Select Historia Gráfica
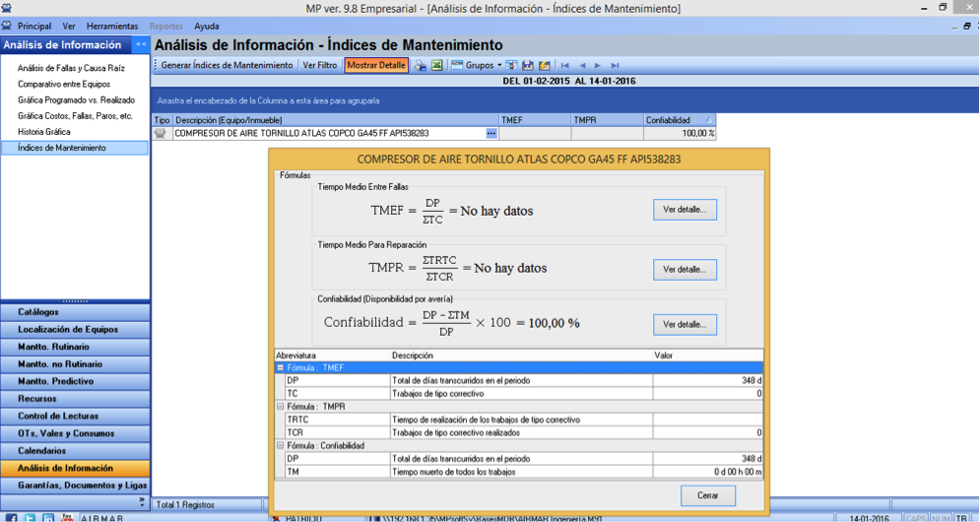980x522 pixels. click(43, 132)
